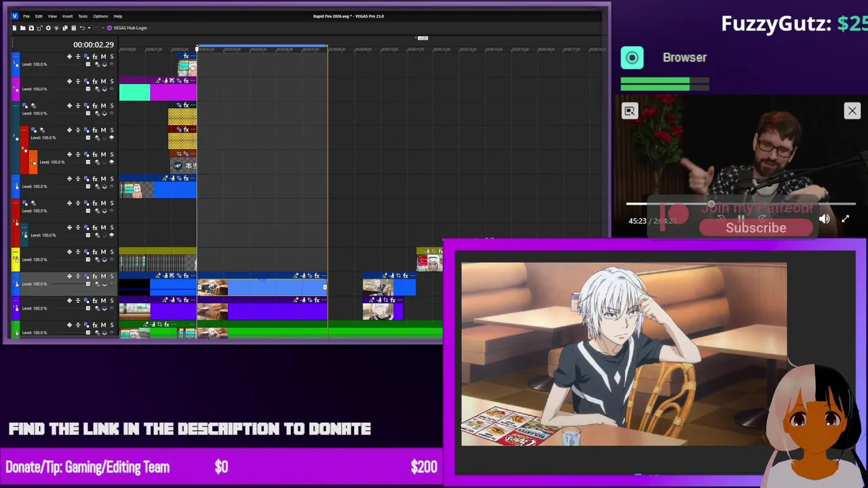Image resolution: width=868 pixels, height=488 pixels.
Task: Open Render As from the toolbar
Action: click(39, 28)
